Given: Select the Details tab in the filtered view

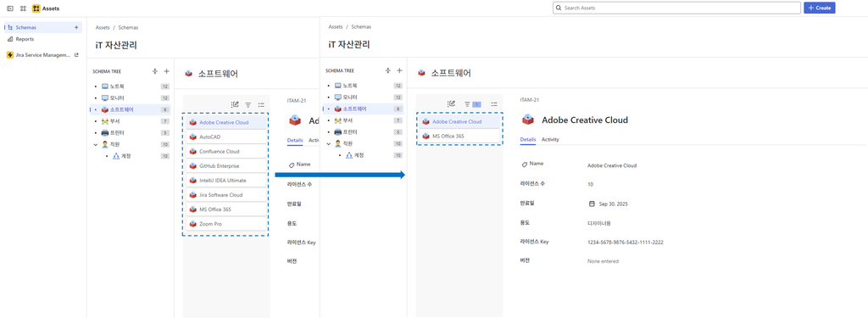Looking at the screenshot, I should tap(528, 140).
